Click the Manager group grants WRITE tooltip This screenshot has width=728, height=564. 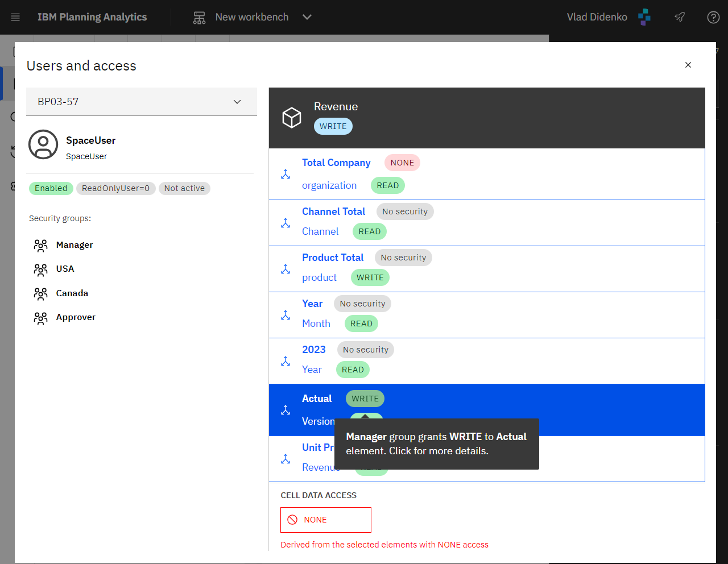(437, 443)
